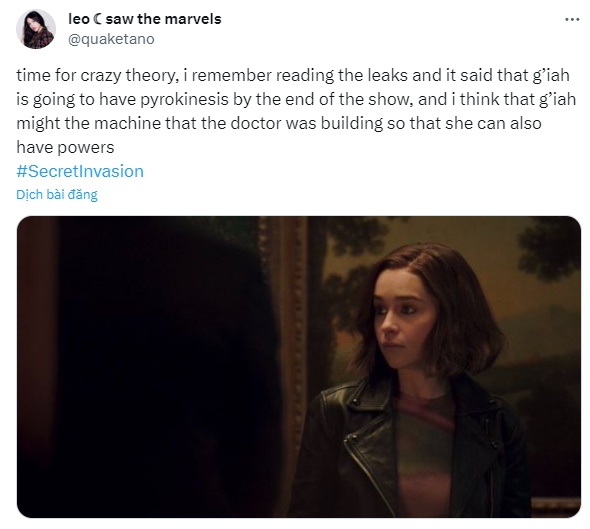
Task: Open the attached Secret Invasion still image
Action: pyautogui.click(x=299, y=367)
